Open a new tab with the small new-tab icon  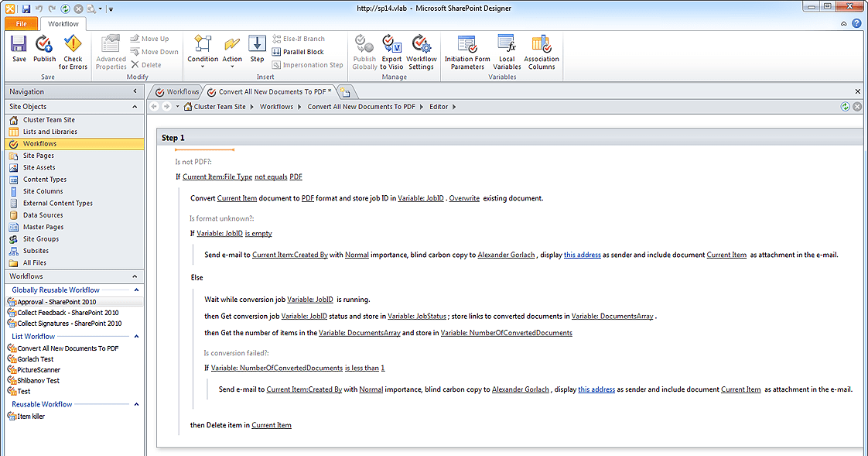345,92
